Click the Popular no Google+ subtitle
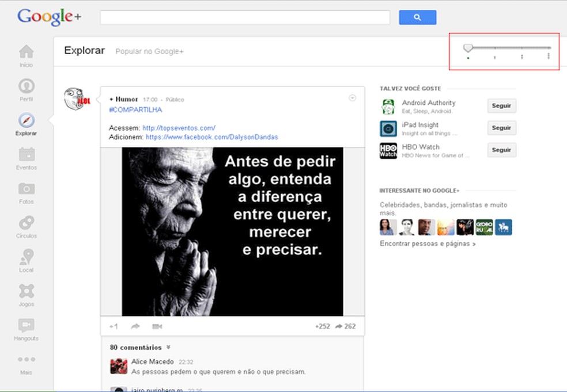This screenshot has height=392, width=567. coord(149,51)
